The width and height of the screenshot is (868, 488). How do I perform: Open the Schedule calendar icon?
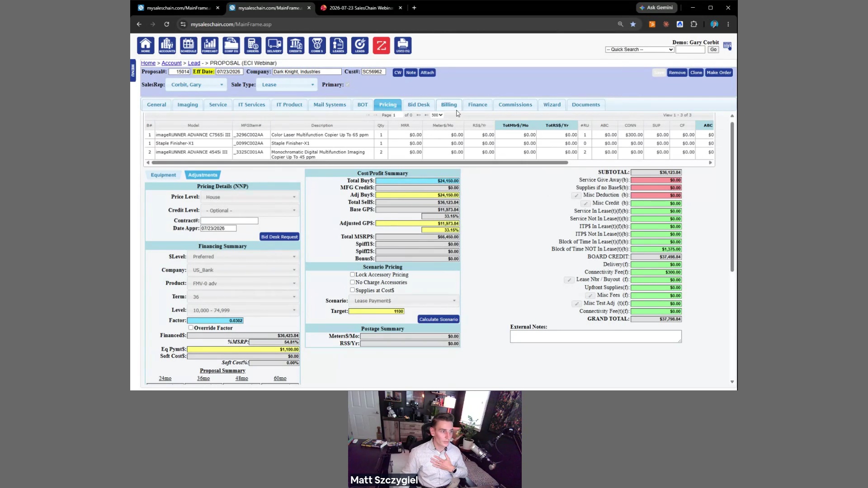tap(188, 45)
